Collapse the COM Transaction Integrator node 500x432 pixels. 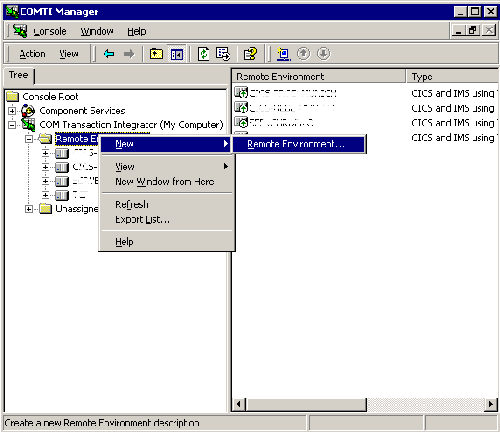pyautogui.click(x=12, y=125)
